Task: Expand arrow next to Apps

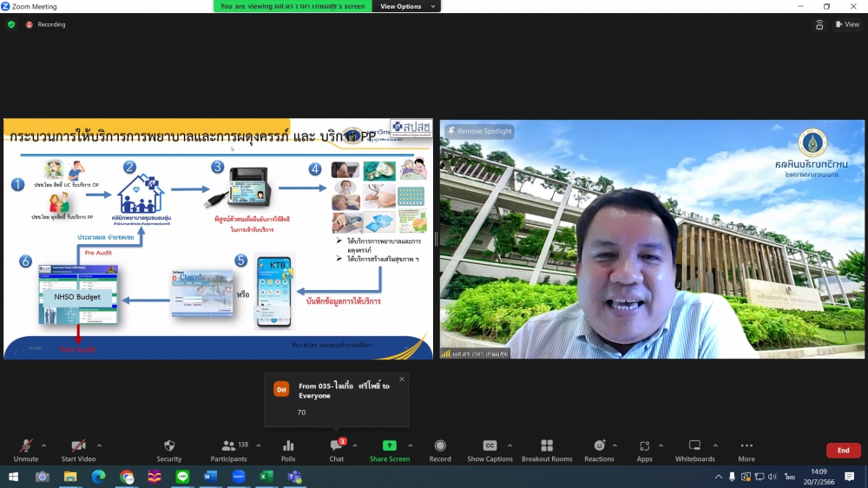Action: point(661,445)
